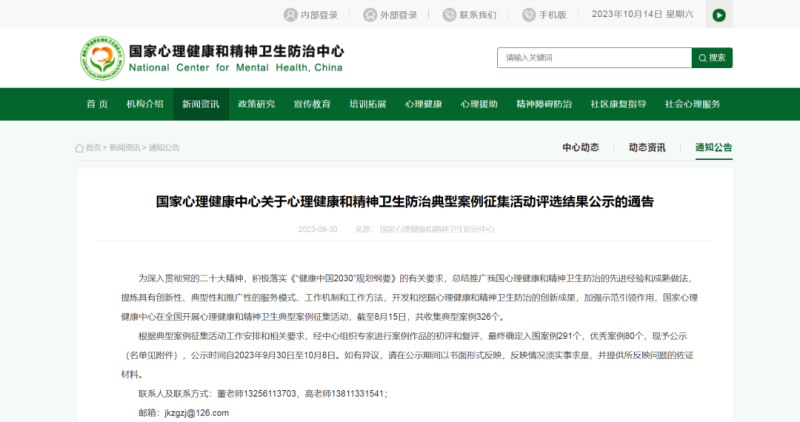Expand the 宣传教育 navigation menu
This screenshot has width=800, height=422.
pos(312,104)
